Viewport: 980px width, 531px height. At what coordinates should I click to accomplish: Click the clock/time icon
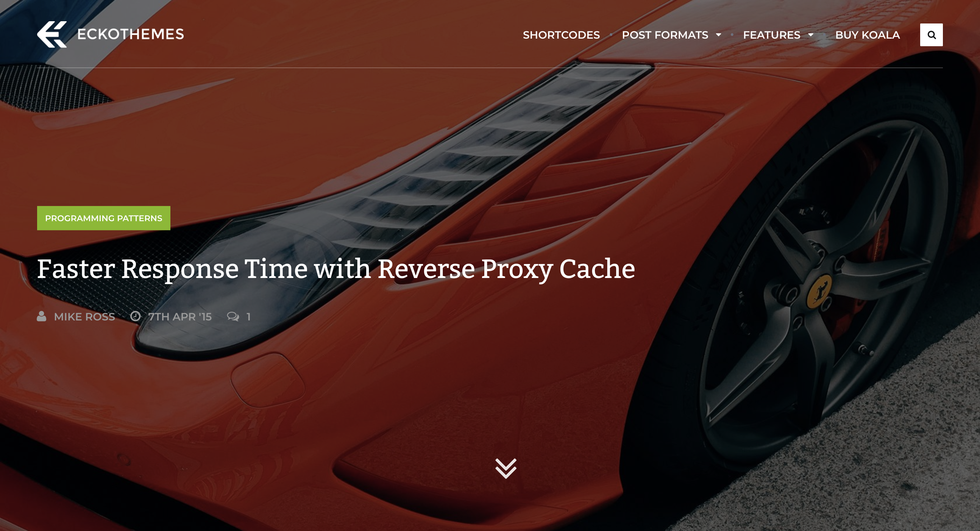135,316
